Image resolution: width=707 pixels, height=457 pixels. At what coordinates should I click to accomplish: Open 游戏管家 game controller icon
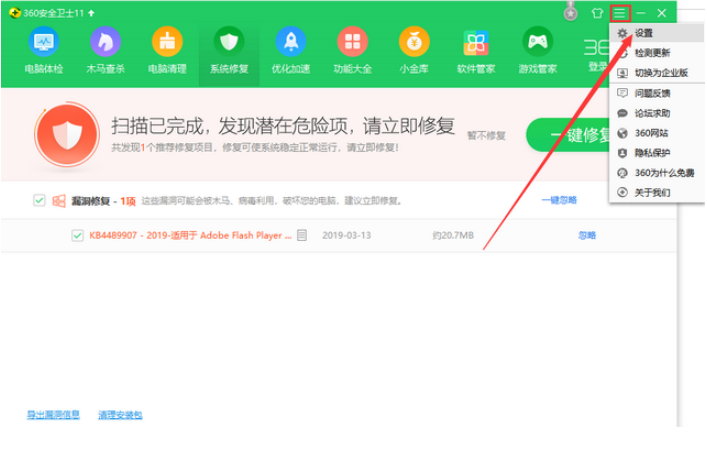pyautogui.click(x=537, y=50)
